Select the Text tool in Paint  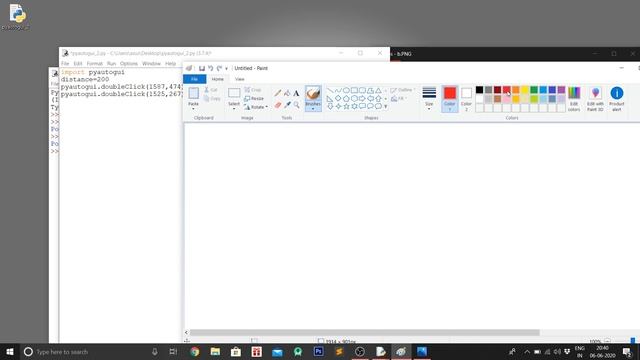(296, 93)
